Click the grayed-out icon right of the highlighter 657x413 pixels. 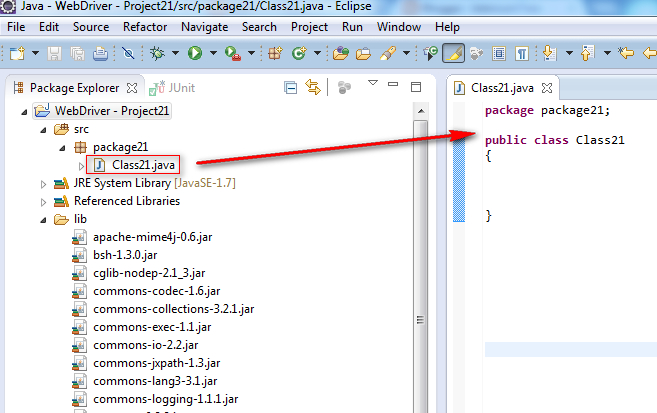tap(476, 53)
